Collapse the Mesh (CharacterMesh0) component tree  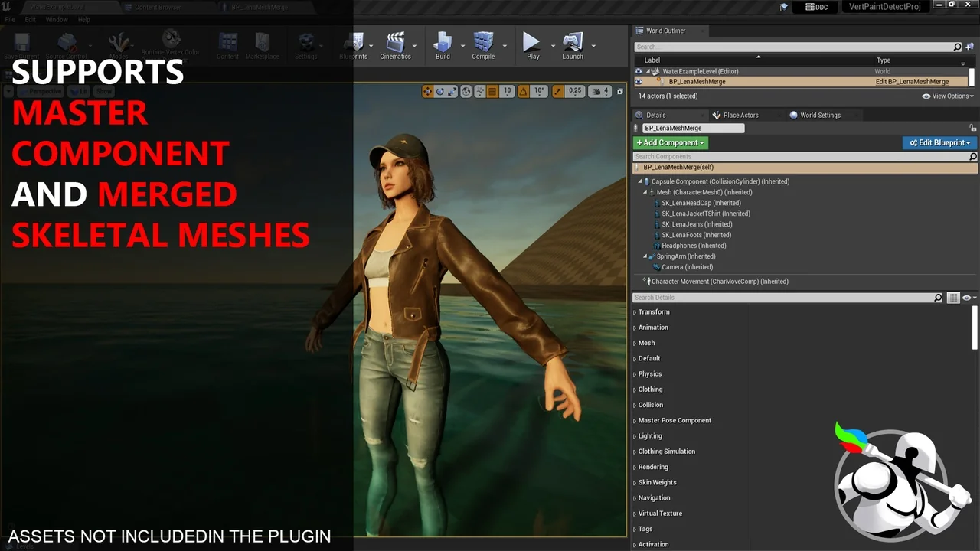click(645, 192)
